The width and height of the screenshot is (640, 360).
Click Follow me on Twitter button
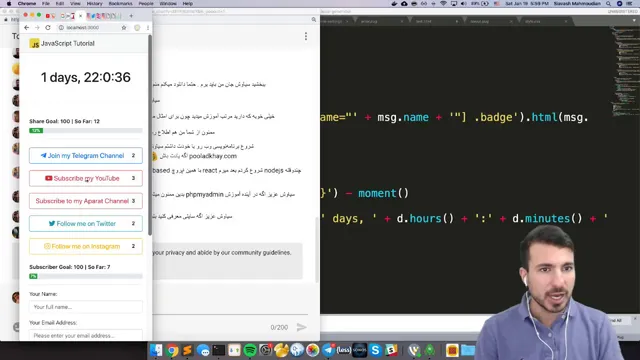(86, 224)
